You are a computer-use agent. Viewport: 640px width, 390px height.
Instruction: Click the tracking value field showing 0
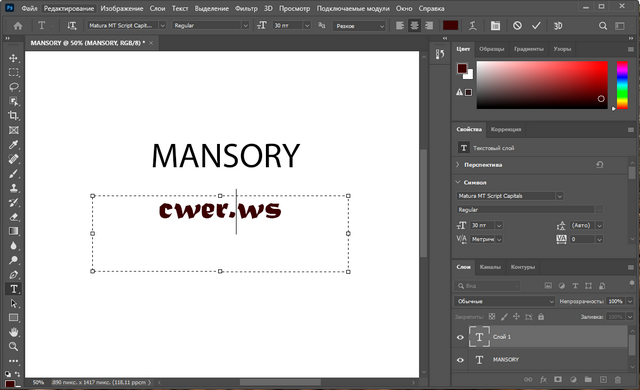tap(582, 239)
